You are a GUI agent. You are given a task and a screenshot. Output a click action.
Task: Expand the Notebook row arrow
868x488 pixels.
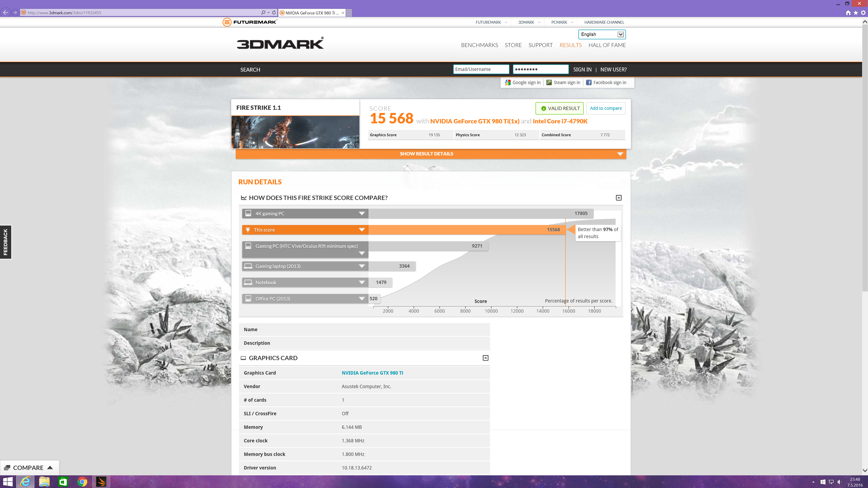pos(362,283)
